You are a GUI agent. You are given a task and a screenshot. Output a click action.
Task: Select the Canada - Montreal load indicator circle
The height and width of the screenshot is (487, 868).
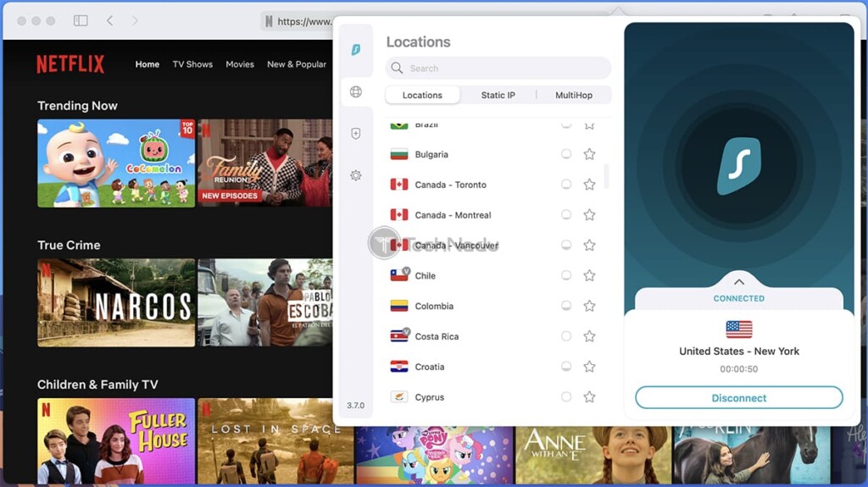click(x=565, y=215)
